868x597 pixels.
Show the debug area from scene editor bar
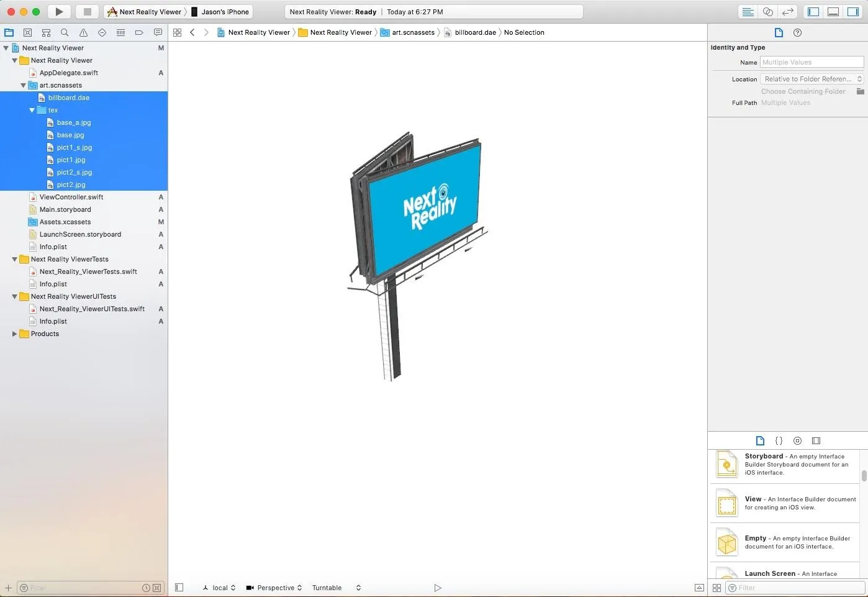[699, 588]
